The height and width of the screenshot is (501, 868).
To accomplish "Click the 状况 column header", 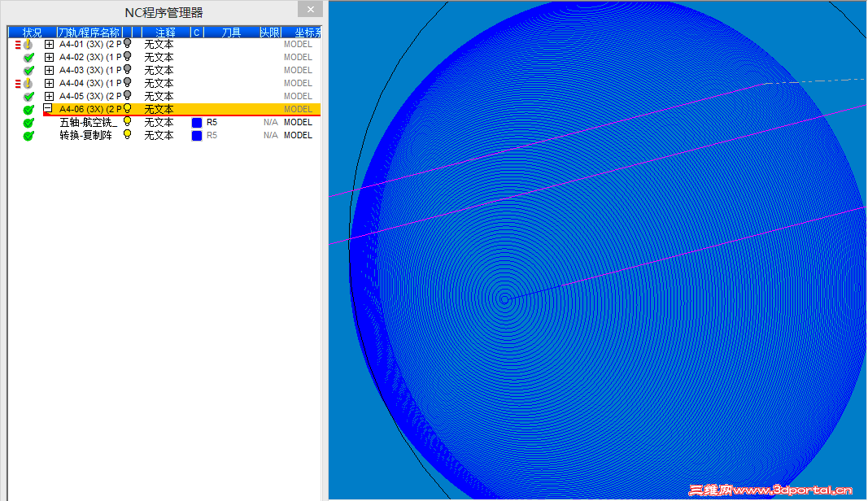I will (x=32, y=32).
